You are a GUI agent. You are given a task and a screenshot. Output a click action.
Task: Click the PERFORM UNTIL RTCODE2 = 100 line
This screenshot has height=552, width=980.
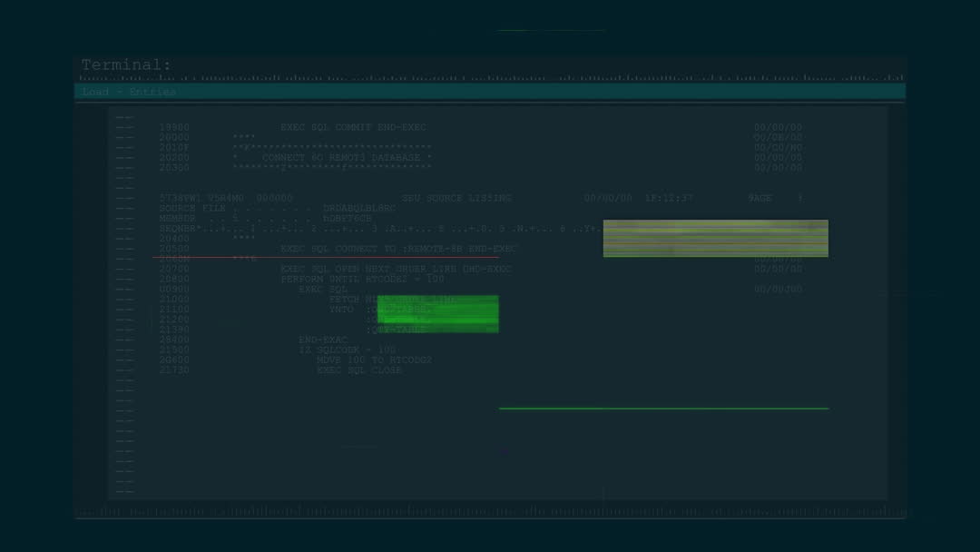tap(362, 280)
